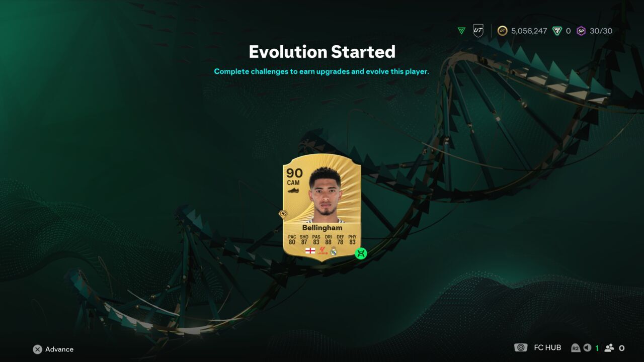644x362 pixels.
Task: Select the LaLiga league logo
Action: click(x=323, y=250)
